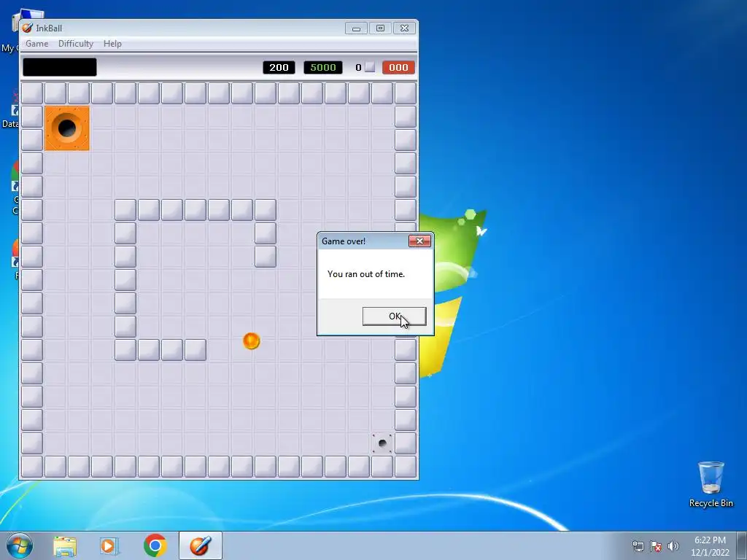This screenshot has width=747, height=560.
Task: Close the InkBall window
Action: [x=404, y=28]
